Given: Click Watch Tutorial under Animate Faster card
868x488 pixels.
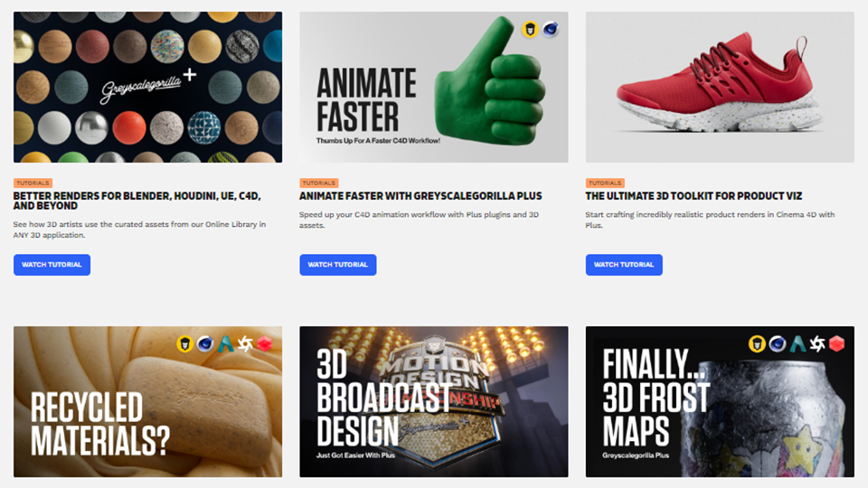Looking at the screenshot, I should 337,265.
